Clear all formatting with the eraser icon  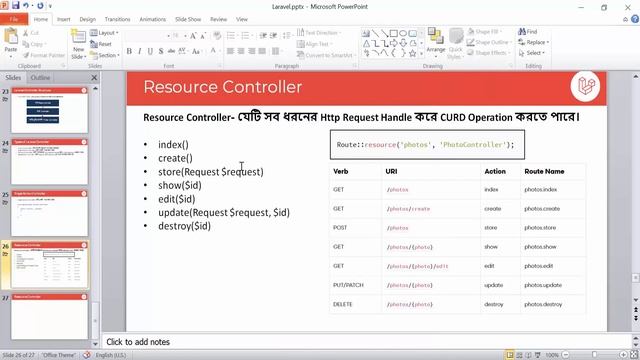pyautogui.click(x=217, y=36)
